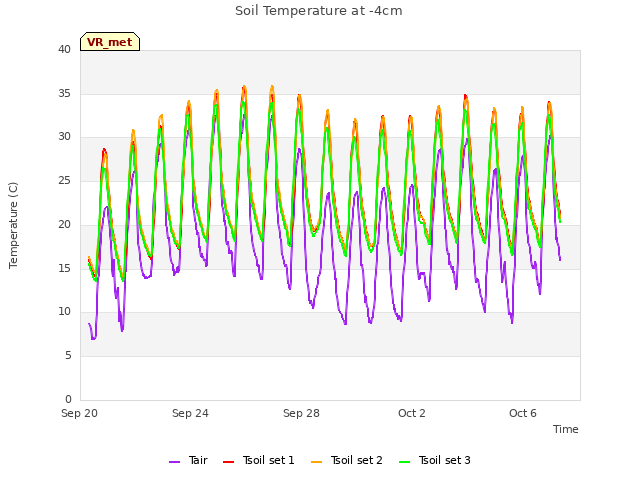Click the 25 y-axis tick label
This screenshot has height=480, width=640.
coord(64,180)
